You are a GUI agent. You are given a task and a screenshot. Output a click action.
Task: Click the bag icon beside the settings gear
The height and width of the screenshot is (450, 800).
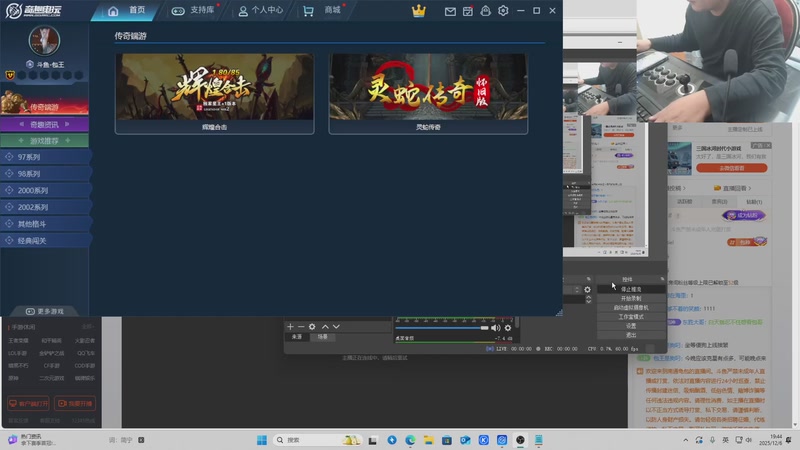click(485, 11)
